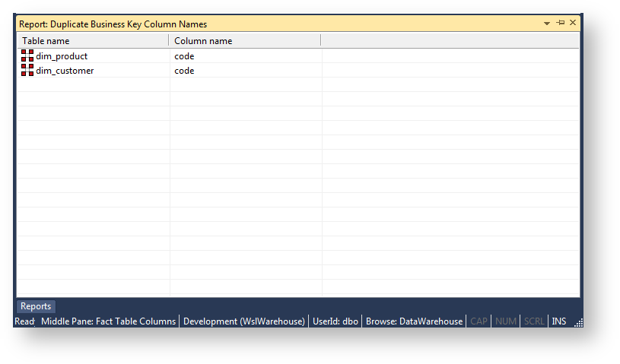Viewport: 620px width, 364px height.
Task: Select the dim_customer row text
Action: 65,71
